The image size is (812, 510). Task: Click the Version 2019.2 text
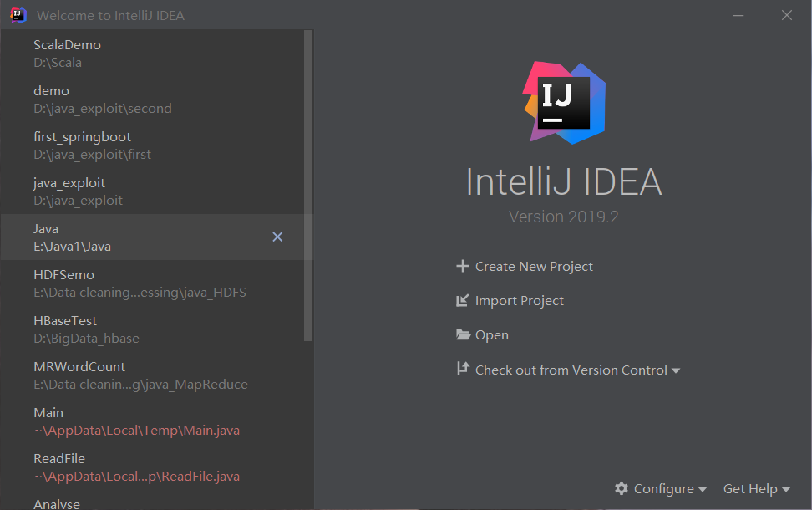pos(563,217)
